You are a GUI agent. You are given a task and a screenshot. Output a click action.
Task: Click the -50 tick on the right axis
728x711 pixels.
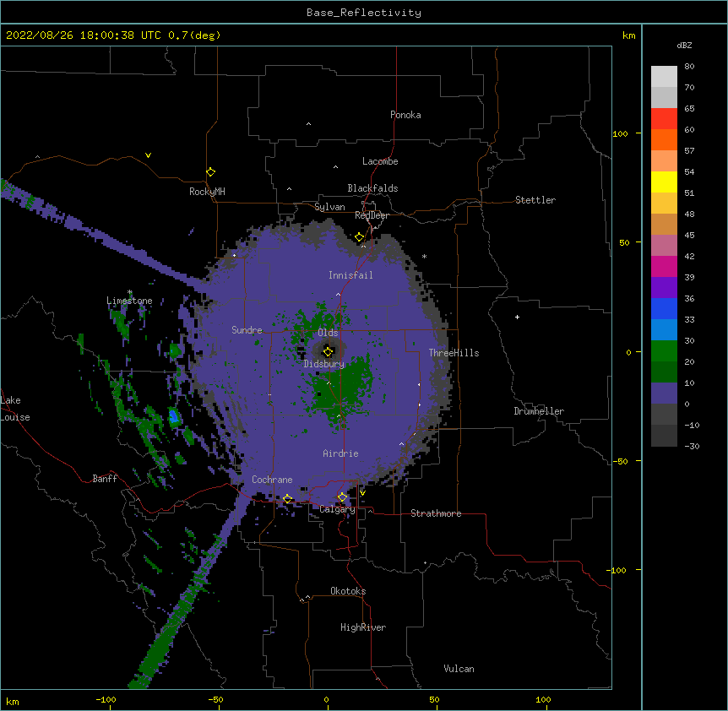point(620,461)
